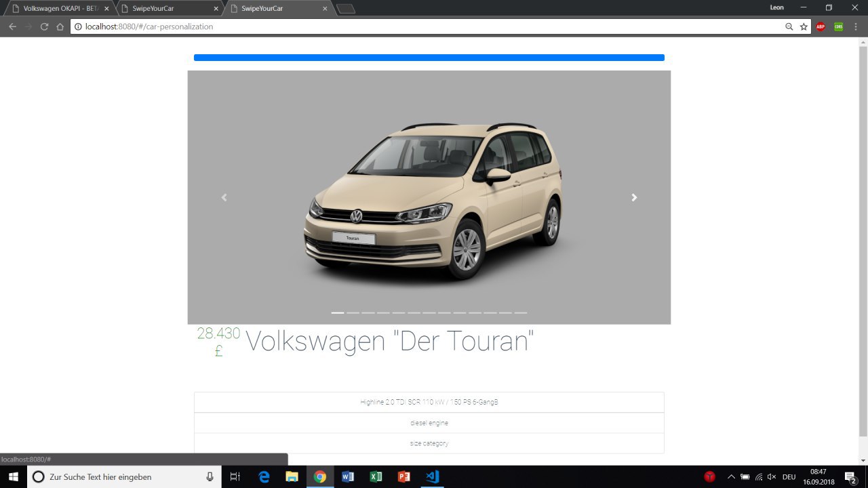868x488 pixels.
Task: Check the battery status tray icon
Action: point(745,476)
